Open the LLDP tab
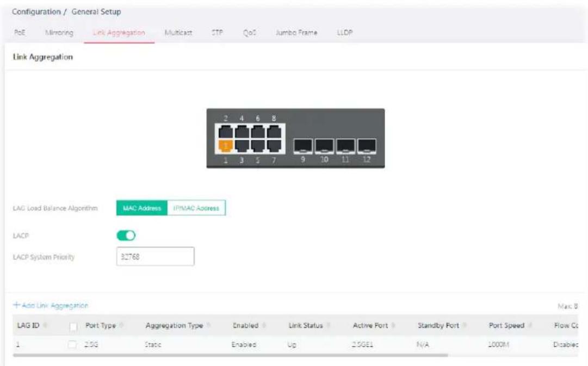Screen dimensions: 588x366 click(345, 33)
